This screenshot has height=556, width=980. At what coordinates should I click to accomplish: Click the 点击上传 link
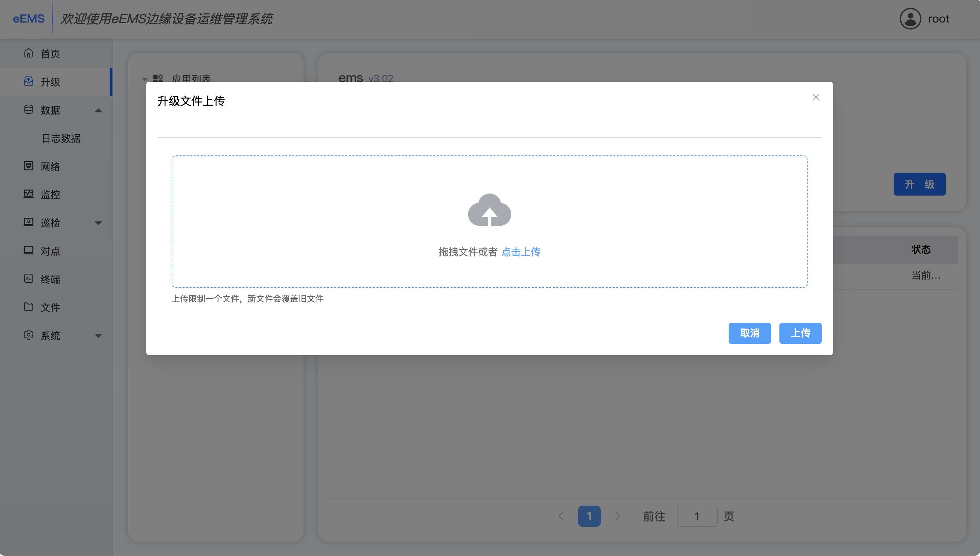pyautogui.click(x=521, y=252)
